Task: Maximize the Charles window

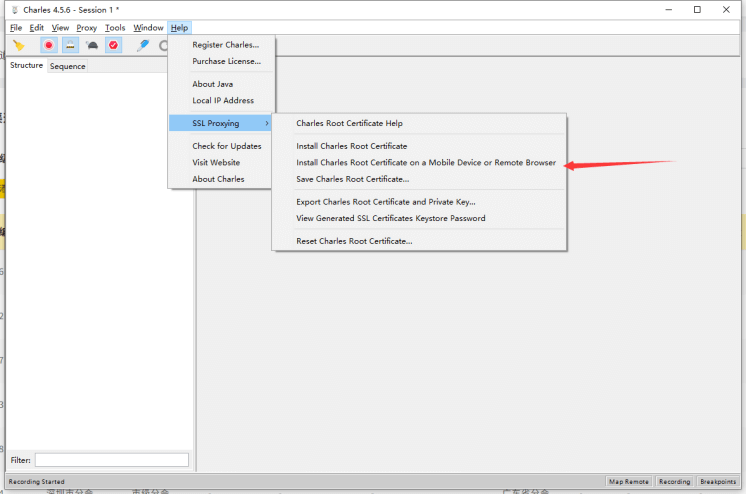Action: pyautogui.click(x=697, y=10)
